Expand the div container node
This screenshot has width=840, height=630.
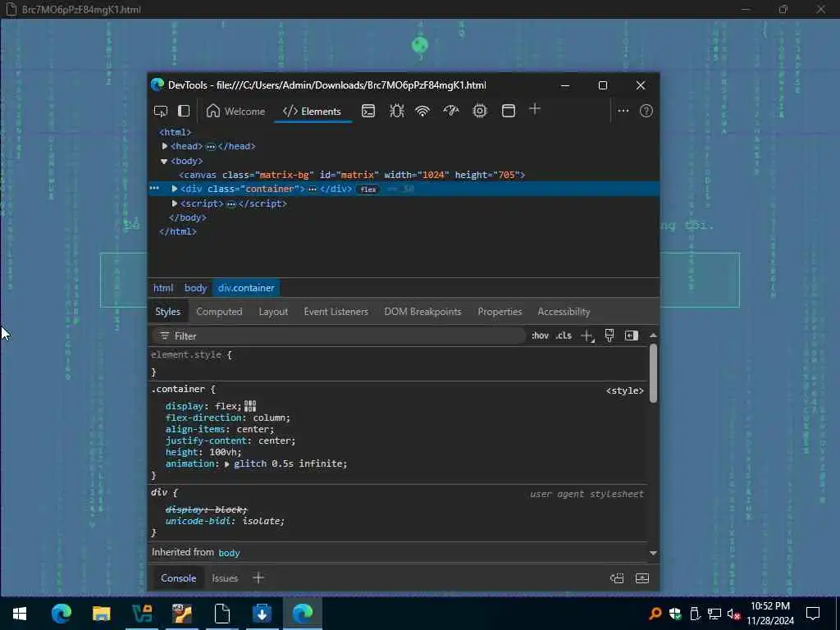click(x=174, y=189)
